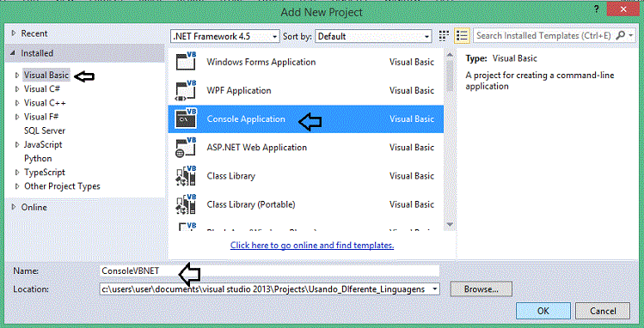This screenshot has width=644, height=328.
Task: Expand the Visual Basic node
Action: (x=17, y=76)
